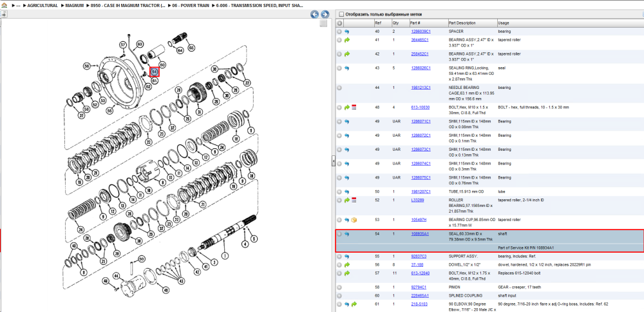Sort by the Usage column header
644x312 pixels.
tap(503, 23)
